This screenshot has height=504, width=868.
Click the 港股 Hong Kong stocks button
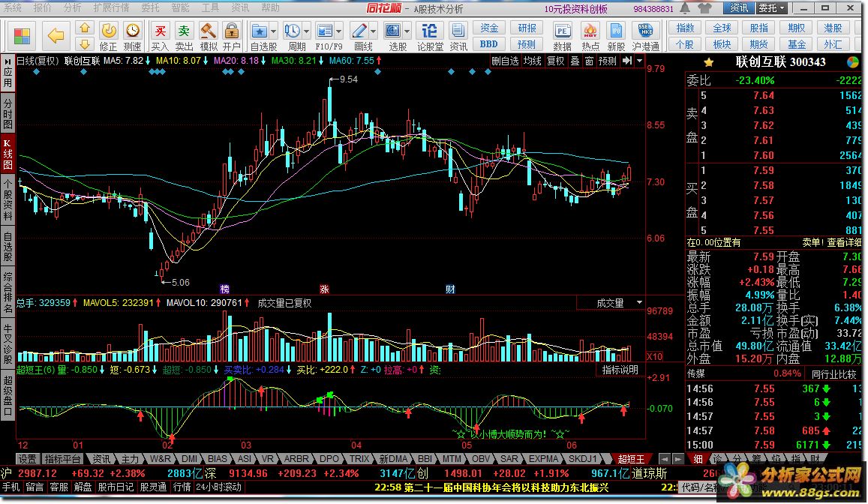click(833, 28)
